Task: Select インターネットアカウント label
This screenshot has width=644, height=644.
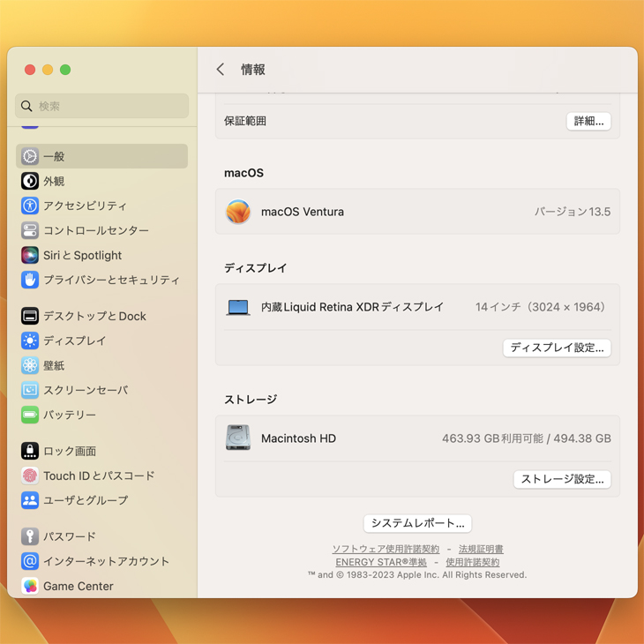Action: pyautogui.click(x=107, y=560)
